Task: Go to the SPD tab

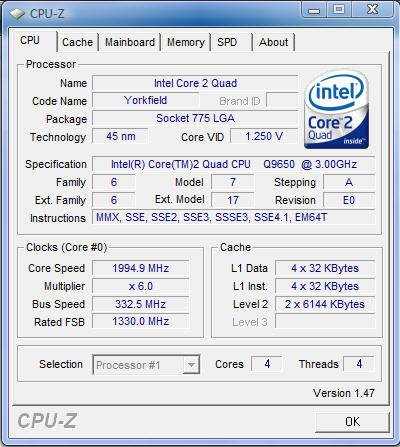Action: (x=231, y=42)
